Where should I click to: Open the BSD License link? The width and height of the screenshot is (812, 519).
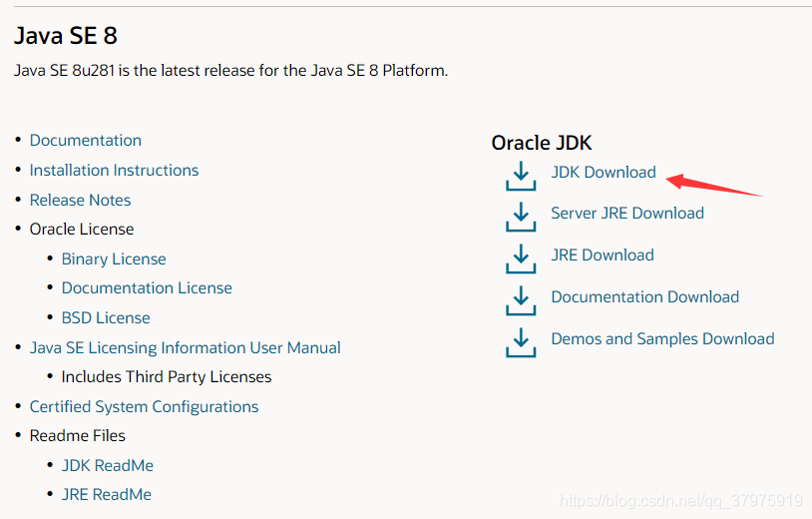point(106,318)
